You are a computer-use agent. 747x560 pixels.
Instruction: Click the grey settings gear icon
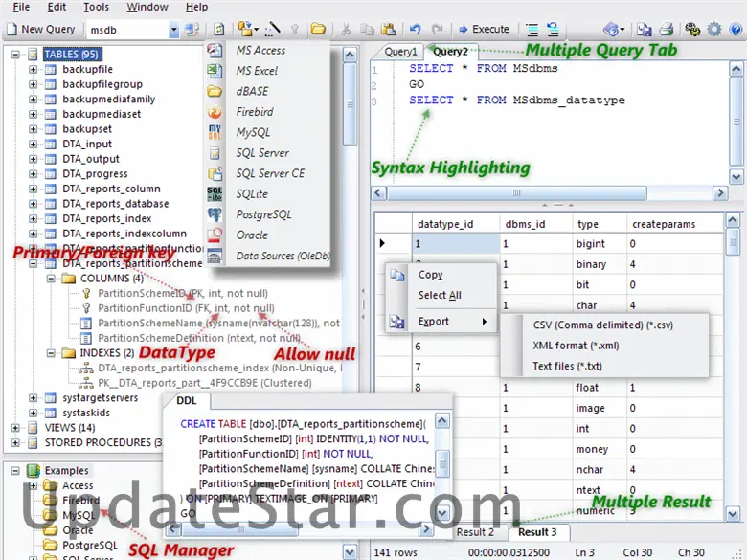click(714, 30)
